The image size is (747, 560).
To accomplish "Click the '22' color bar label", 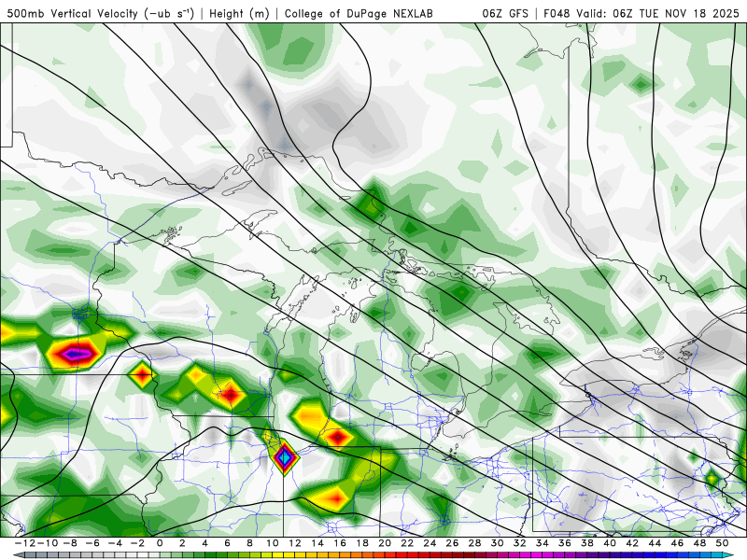I will [407, 543].
